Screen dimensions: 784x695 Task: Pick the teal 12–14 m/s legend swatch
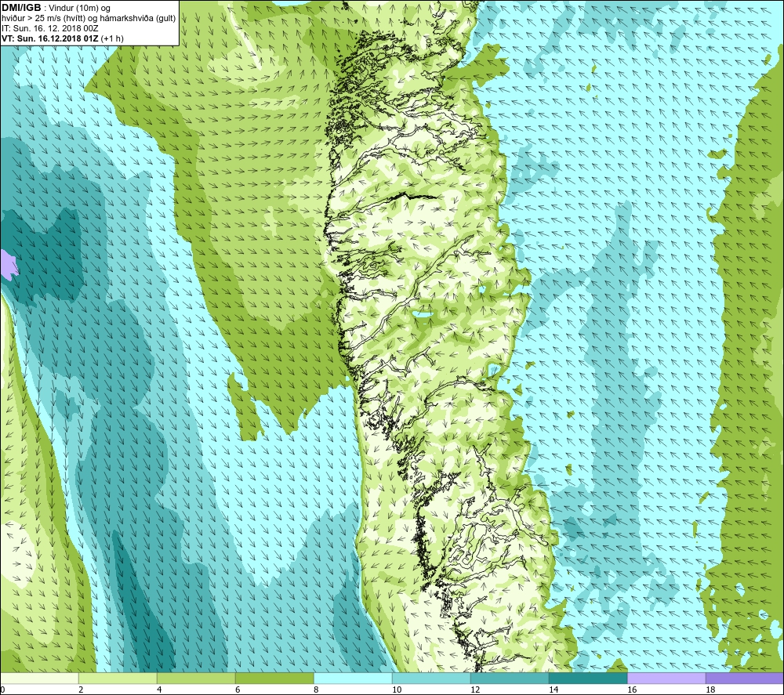point(510,678)
